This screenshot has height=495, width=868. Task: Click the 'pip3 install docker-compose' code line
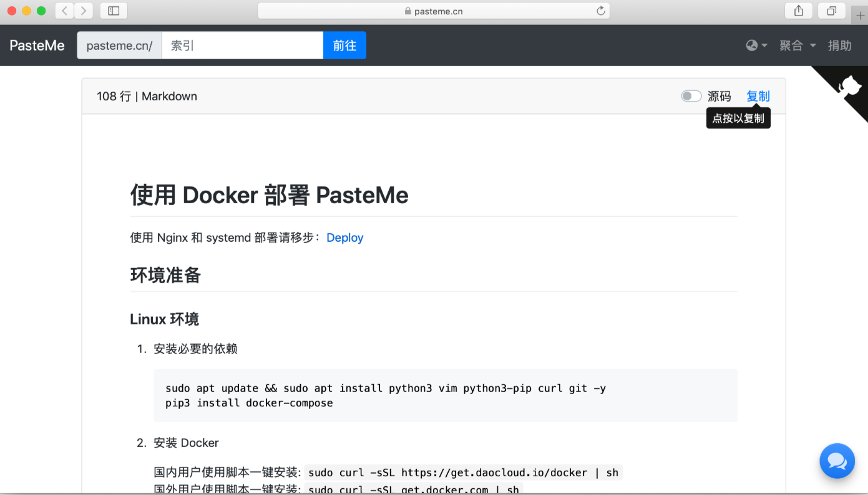tap(249, 403)
